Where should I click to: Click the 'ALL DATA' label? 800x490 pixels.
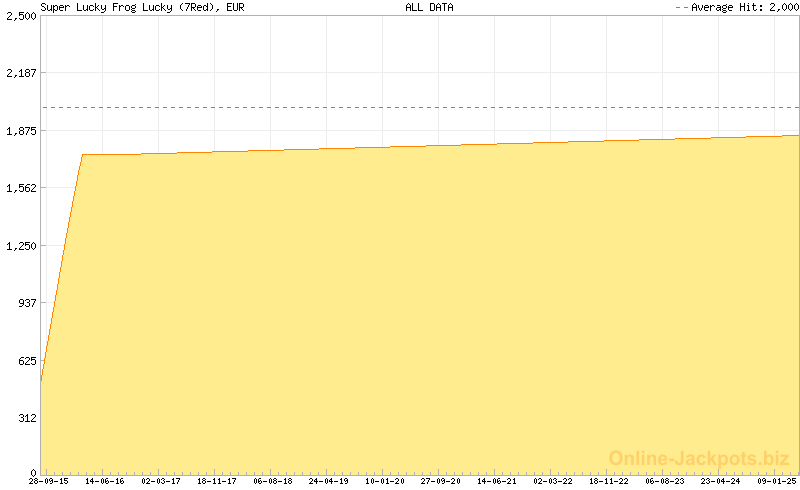(x=429, y=7)
